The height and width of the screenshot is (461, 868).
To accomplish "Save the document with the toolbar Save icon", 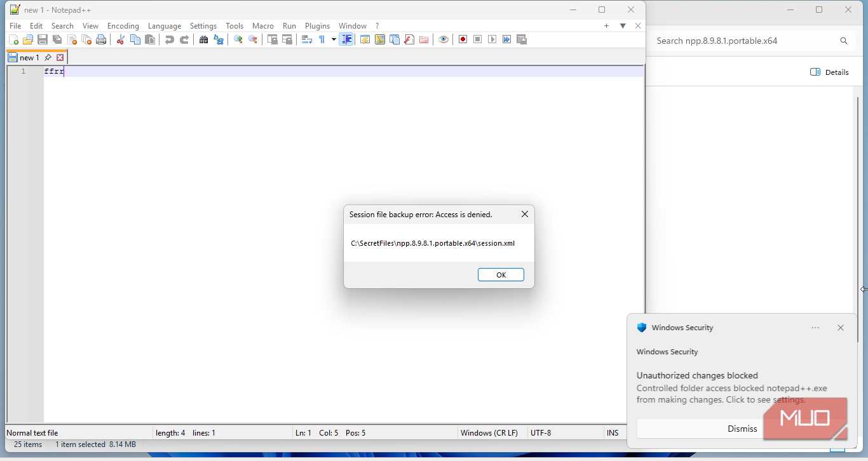I will 43,39.
